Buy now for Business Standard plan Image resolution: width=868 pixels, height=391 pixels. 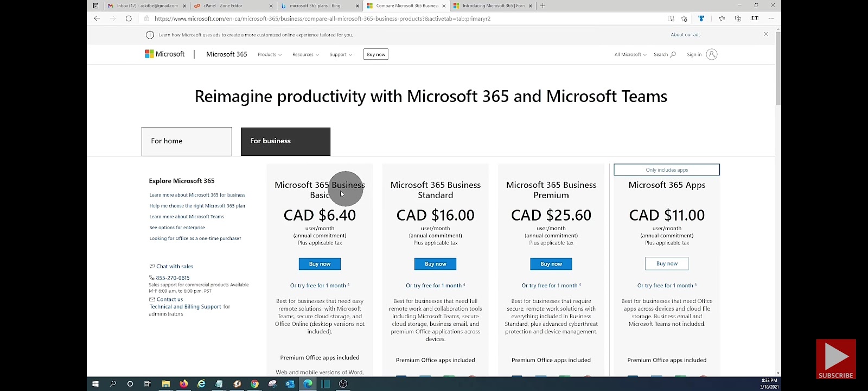pos(435,264)
